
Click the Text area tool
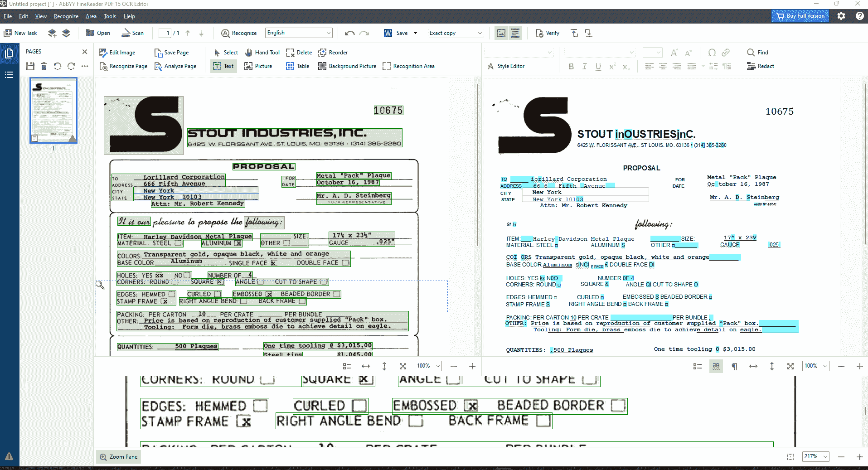[223, 66]
